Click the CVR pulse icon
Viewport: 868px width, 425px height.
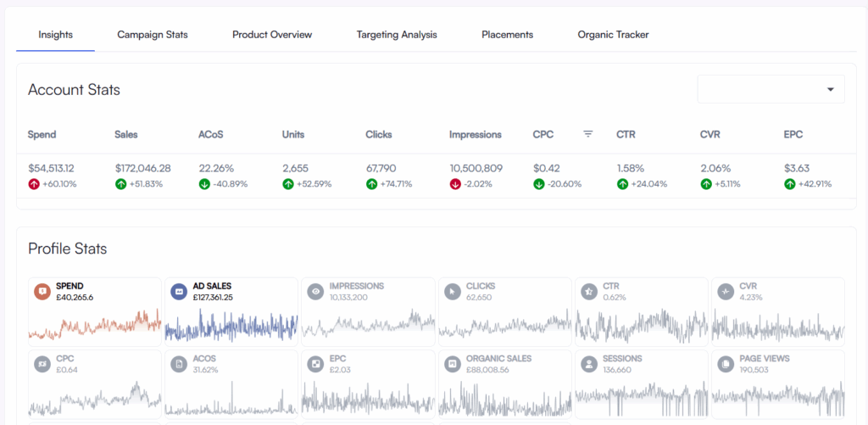(725, 292)
